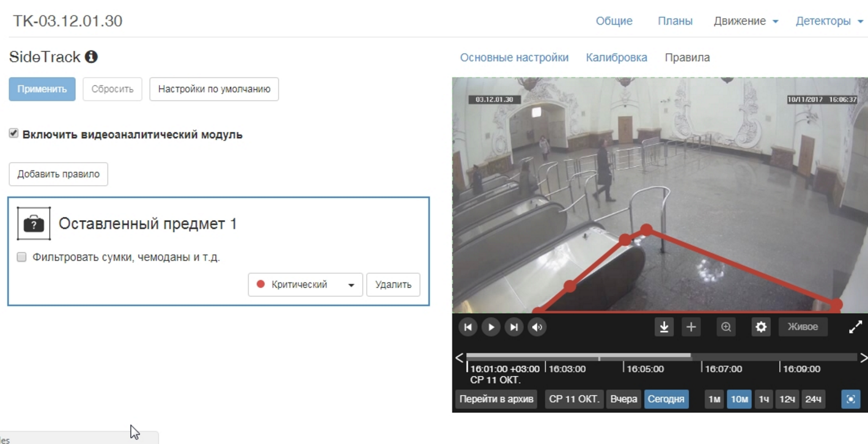Click the timeline at the 16:05:00 mark
This screenshot has height=444, width=868.
[644, 369]
